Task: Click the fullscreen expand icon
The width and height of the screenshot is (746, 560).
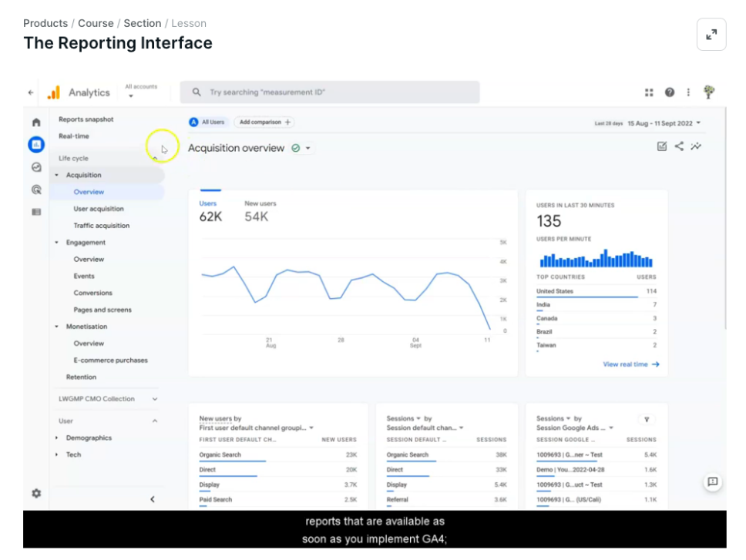Action: coord(711,35)
